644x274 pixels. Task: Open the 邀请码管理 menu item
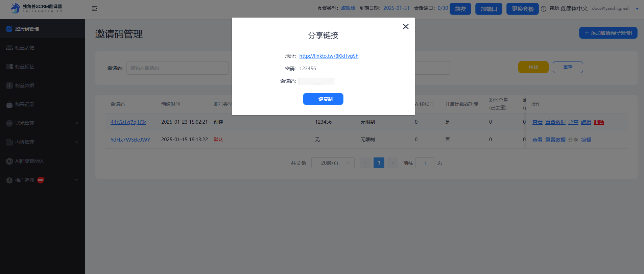pyautogui.click(x=27, y=29)
